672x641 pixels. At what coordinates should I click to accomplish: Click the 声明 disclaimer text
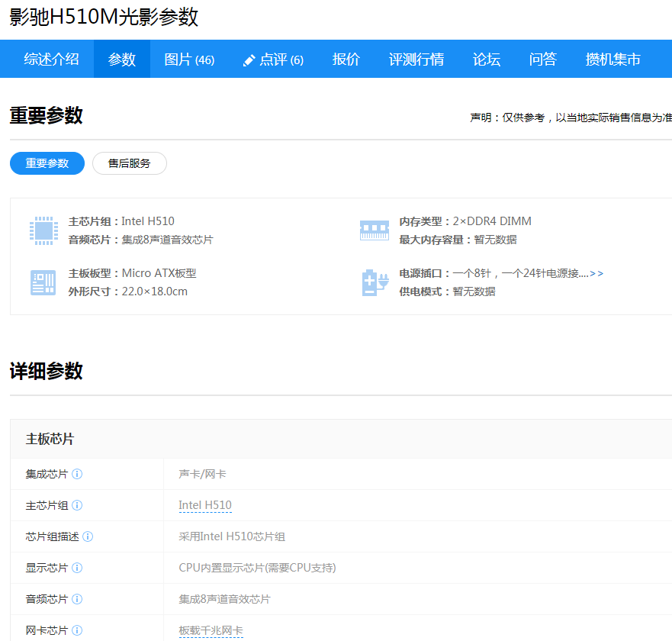[x=571, y=118]
